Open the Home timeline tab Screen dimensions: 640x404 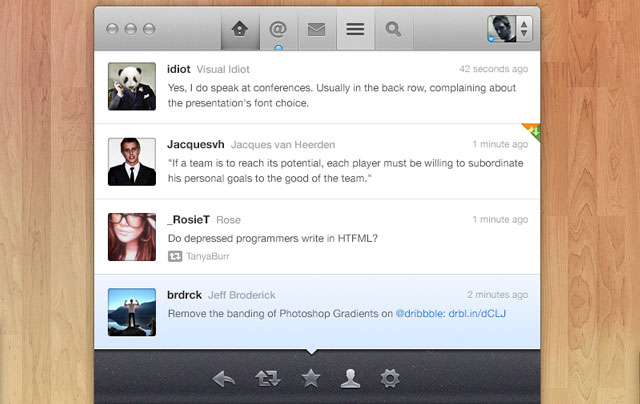point(240,29)
